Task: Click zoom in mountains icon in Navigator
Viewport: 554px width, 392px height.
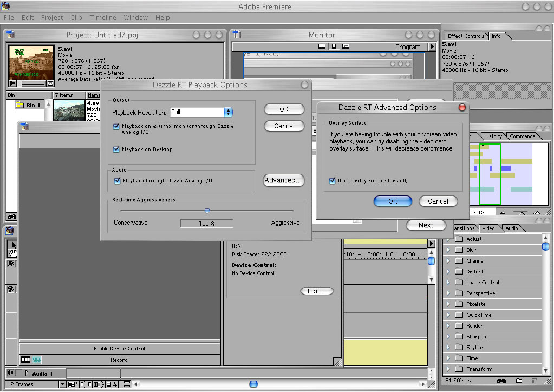Action: coord(536,213)
